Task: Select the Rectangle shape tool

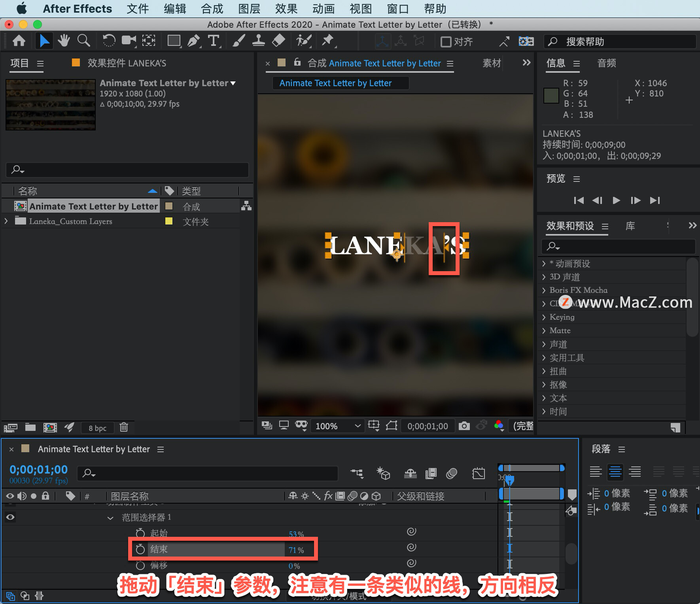Action: (x=174, y=41)
